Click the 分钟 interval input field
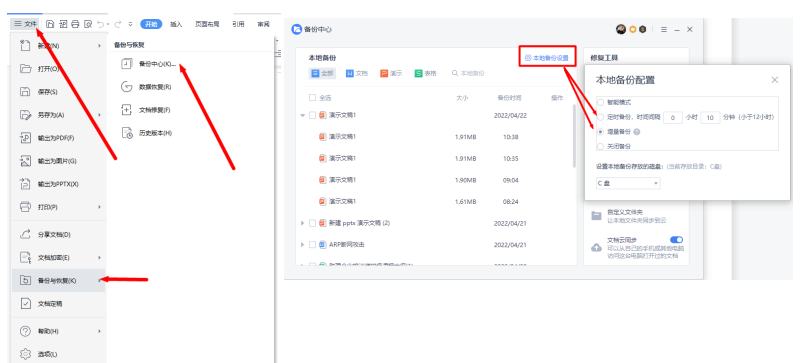 click(710, 117)
